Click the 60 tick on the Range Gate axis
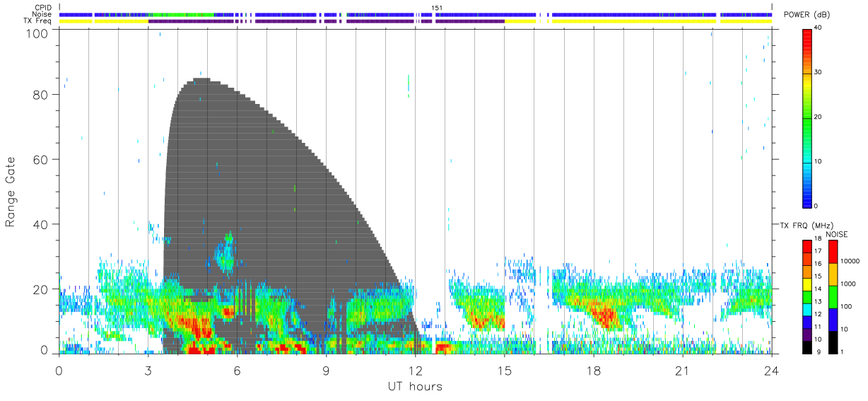The image size is (868, 401). coord(41,159)
